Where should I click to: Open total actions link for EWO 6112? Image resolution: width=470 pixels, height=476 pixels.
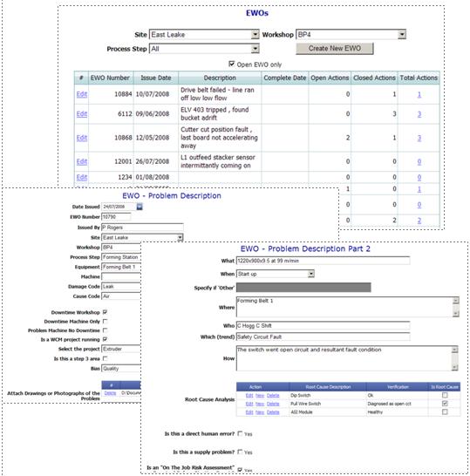pos(419,114)
